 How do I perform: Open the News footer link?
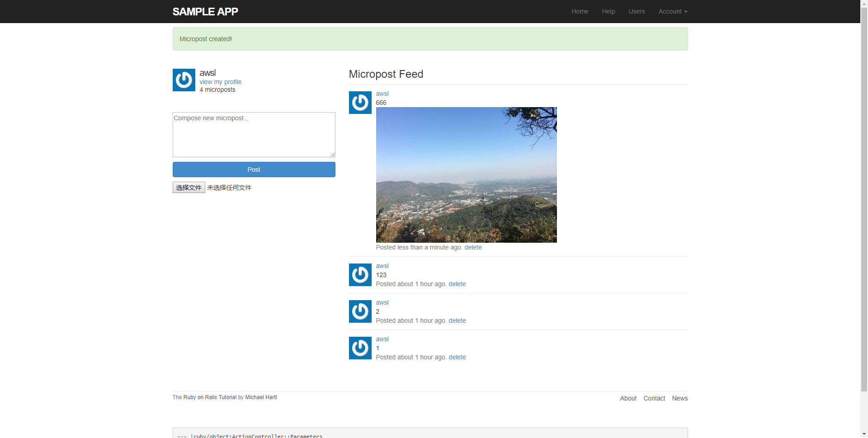pyautogui.click(x=680, y=398)
